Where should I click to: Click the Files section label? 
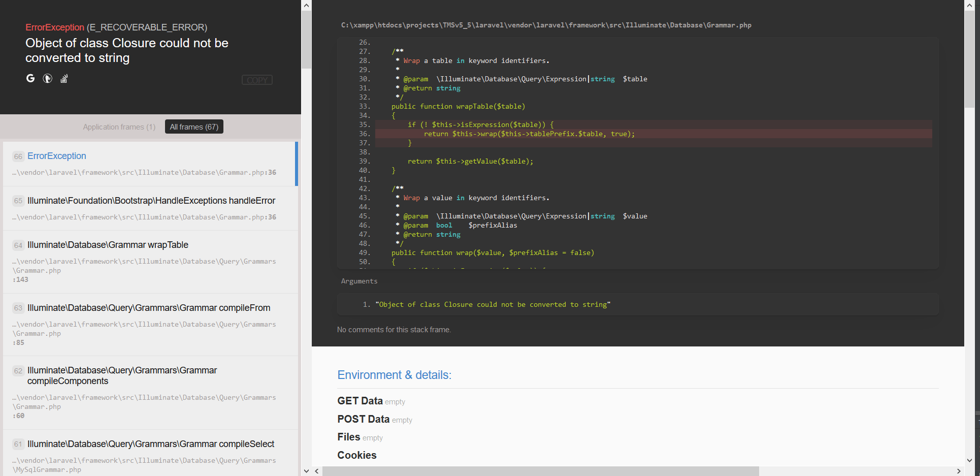click(349, 437)
